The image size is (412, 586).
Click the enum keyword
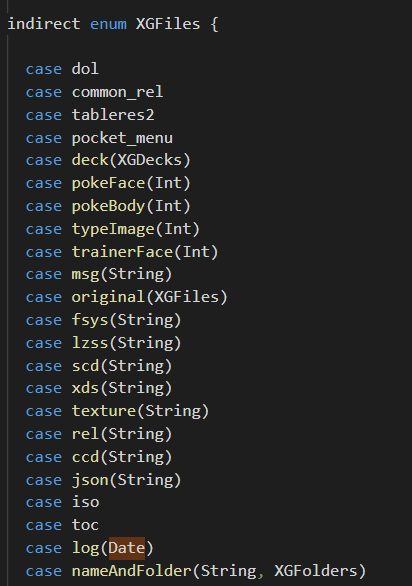point(108,24)
